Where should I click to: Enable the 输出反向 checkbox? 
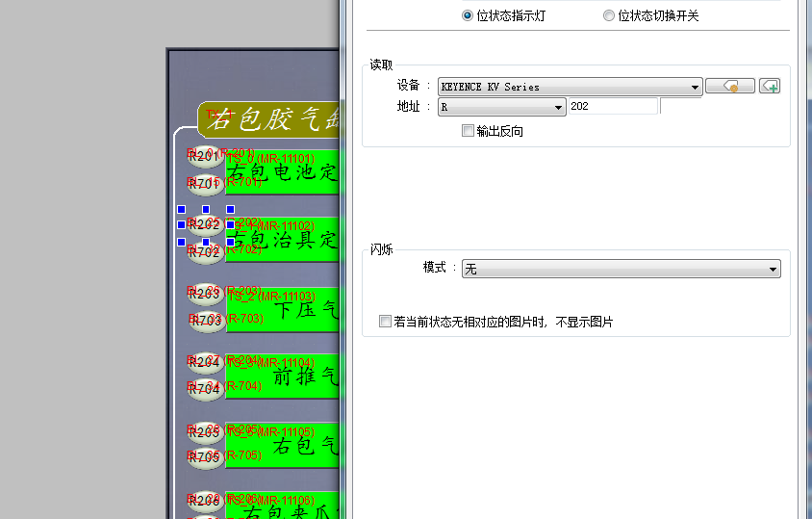coord(469,131)
